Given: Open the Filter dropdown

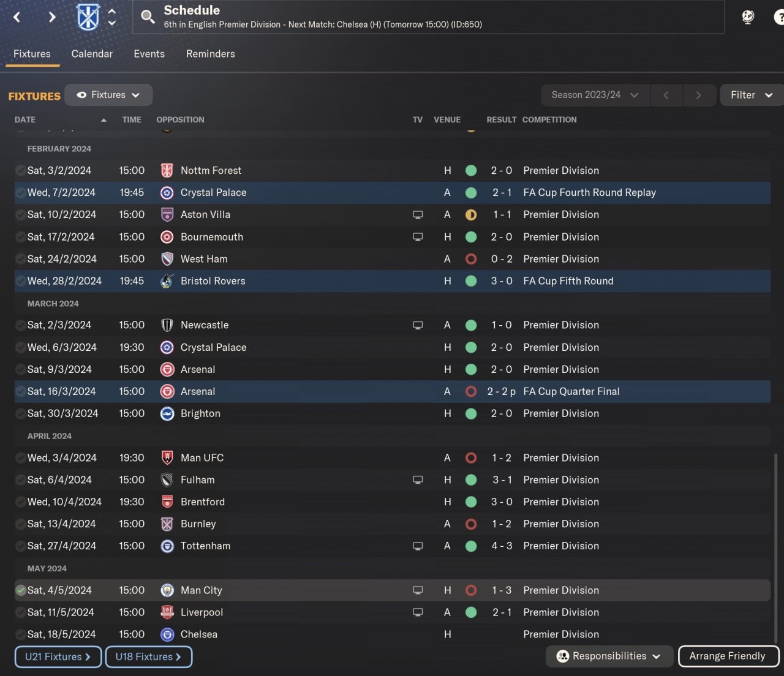Looking at the screenshot, I should [752, 95].
